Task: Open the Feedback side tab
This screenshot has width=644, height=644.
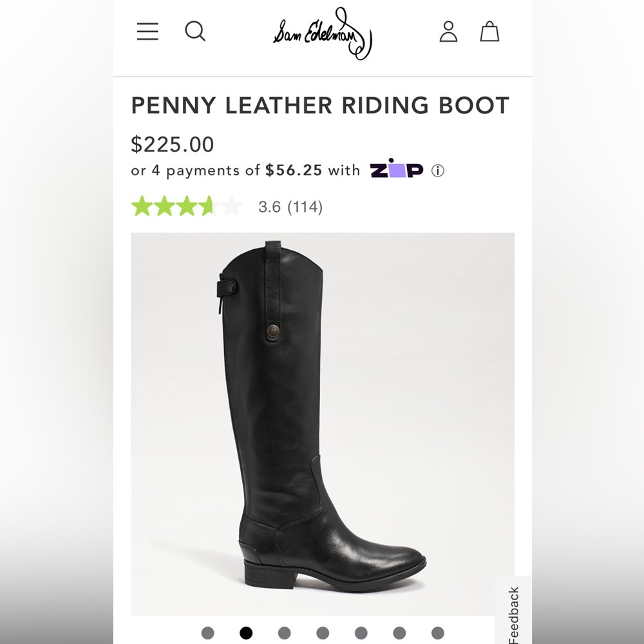Action: coord(513,613)
